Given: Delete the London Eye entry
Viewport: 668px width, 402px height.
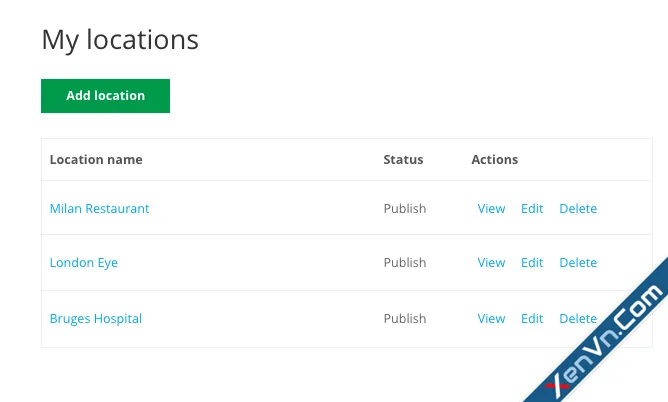Looking at the screenshot, I should click(x=578, y=263).
